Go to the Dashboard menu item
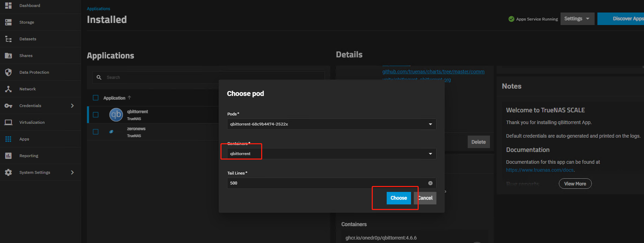Viewport: 644px width, 243px height. (x=40, y=6)
